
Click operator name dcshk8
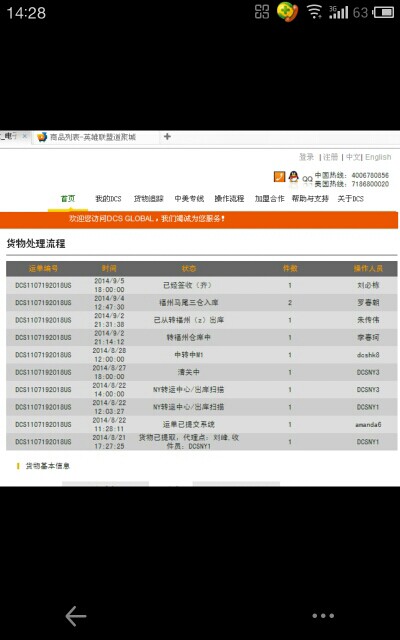pos(368,355)
